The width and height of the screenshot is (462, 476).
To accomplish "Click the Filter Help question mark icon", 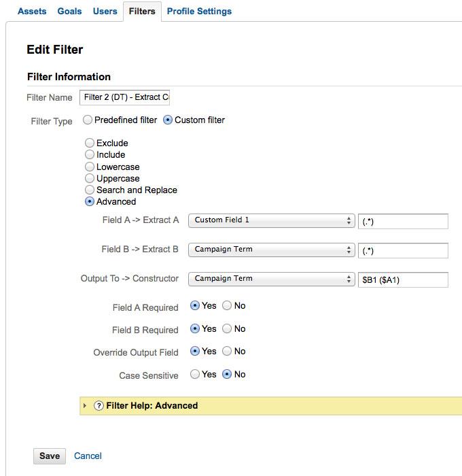I will (99, 406).
